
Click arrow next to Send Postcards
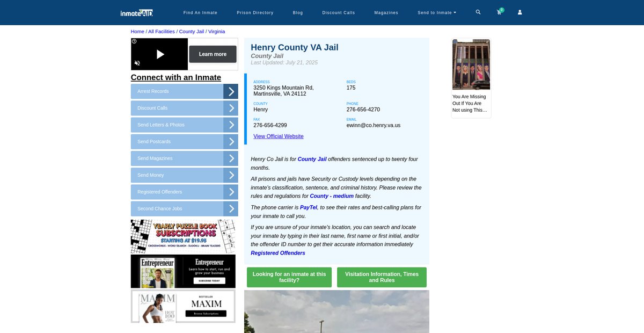(231, 142)
